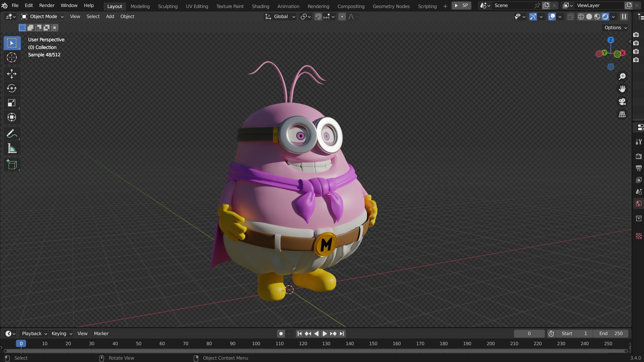
Task: Click the hand pan view icon
Action: 622,89
